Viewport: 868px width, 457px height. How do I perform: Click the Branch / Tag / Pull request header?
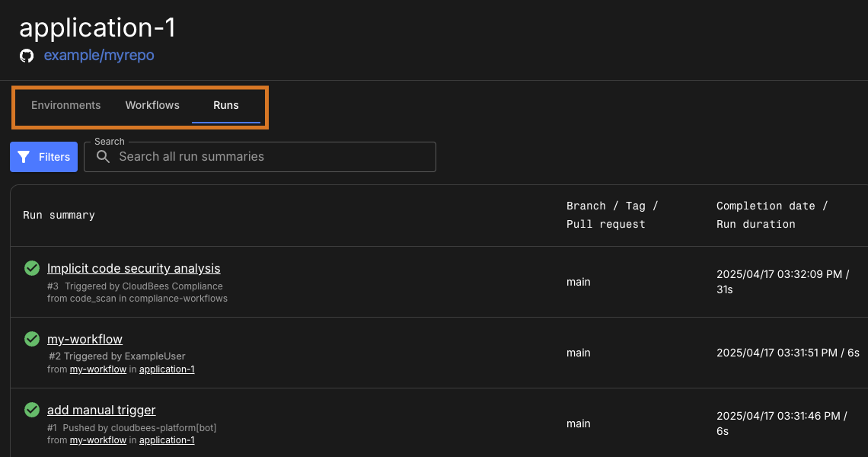click(x=612, y=215)
